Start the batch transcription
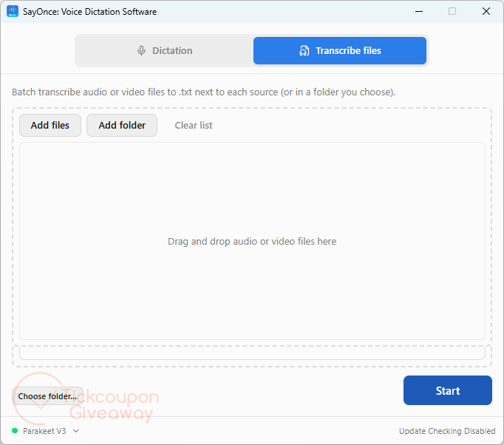This screenshot has width=504, height=445. pos(447,390)
